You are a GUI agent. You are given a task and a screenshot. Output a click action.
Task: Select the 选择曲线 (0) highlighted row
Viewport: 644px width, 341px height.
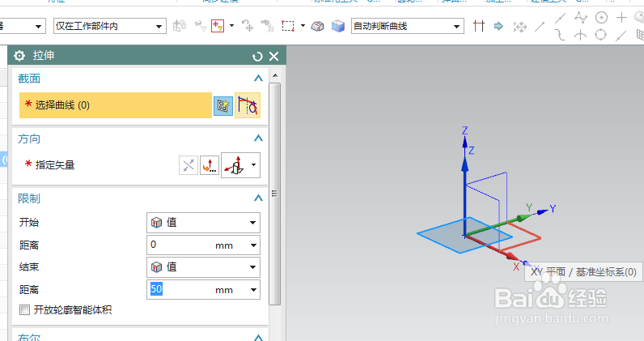pyautogui.click(x=116, y=105)
